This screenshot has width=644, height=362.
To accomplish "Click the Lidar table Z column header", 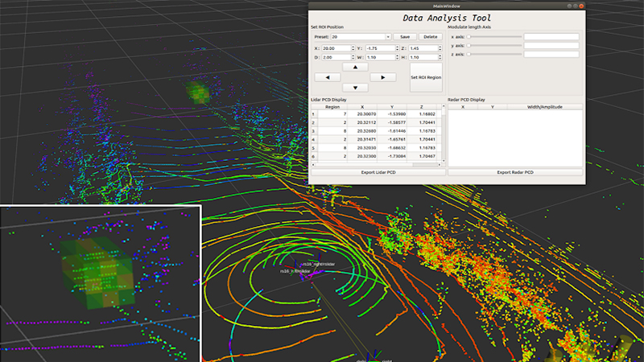I will pos(421,107).
